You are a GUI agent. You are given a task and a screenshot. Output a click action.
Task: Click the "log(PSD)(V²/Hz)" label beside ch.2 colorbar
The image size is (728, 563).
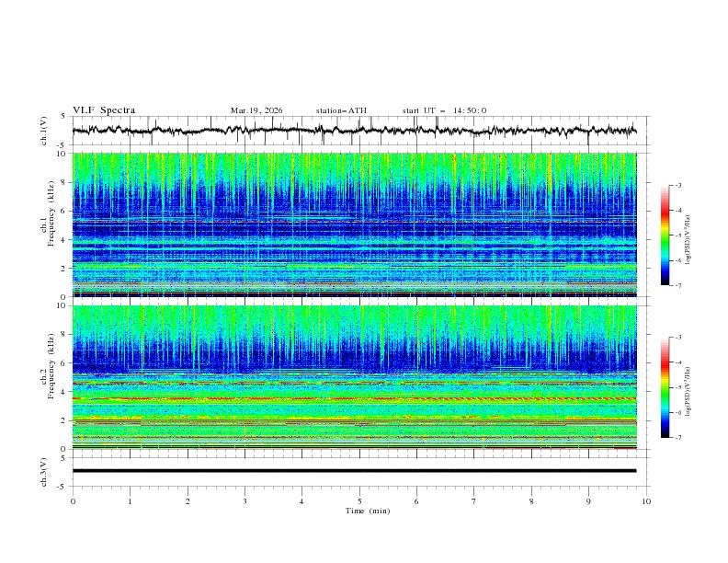[688, 392]
